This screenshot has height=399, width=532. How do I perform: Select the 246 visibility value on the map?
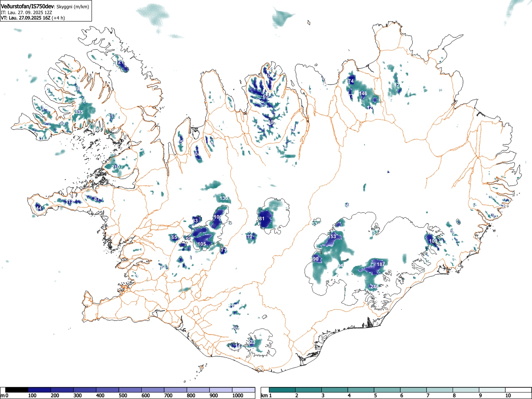pos(374,287)
